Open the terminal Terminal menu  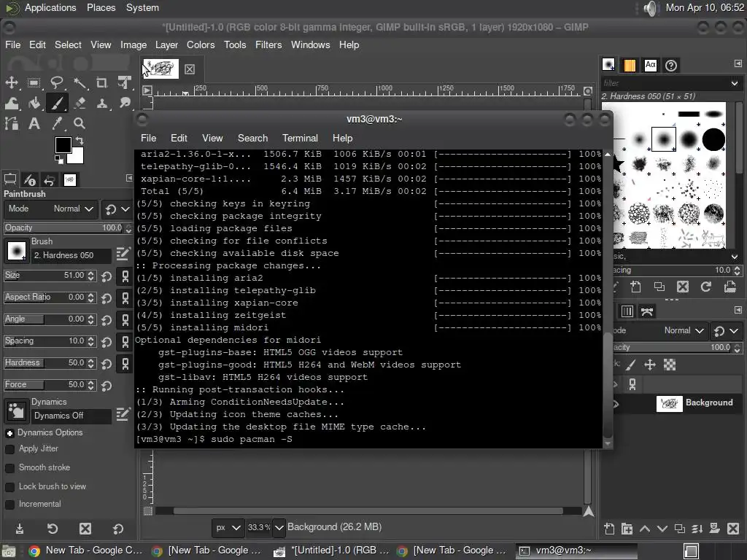300,138
